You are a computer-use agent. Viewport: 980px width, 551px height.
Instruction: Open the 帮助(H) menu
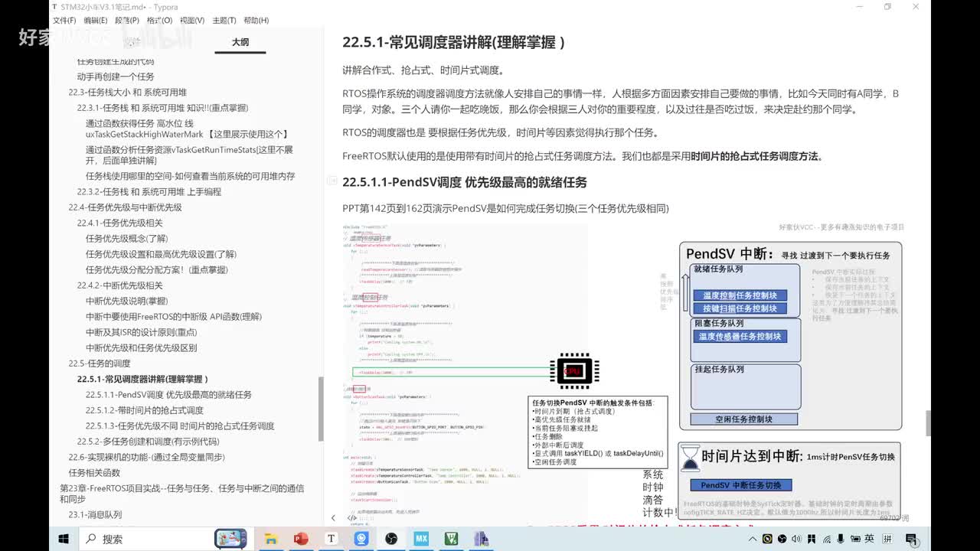(x=256, y=21)
